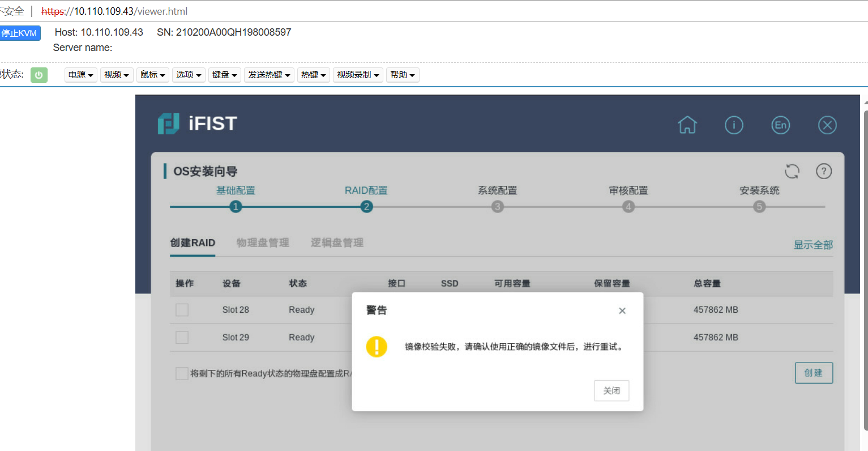Click the Ready status of Slot 28
This screenshot has height=451, width=868.
301,310
